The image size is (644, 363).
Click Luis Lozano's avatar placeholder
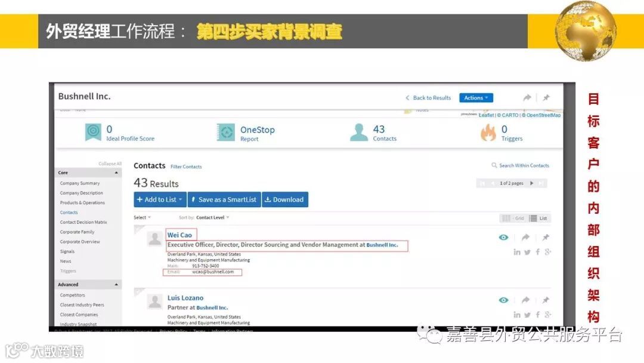tap(155, 302)
